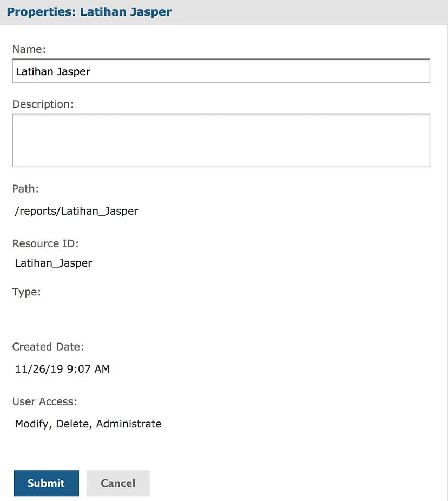This screenshot has width=448, height=501.
Task: Click the Latihan_Jasper resource ID value
Action: [x=54, y=263]
